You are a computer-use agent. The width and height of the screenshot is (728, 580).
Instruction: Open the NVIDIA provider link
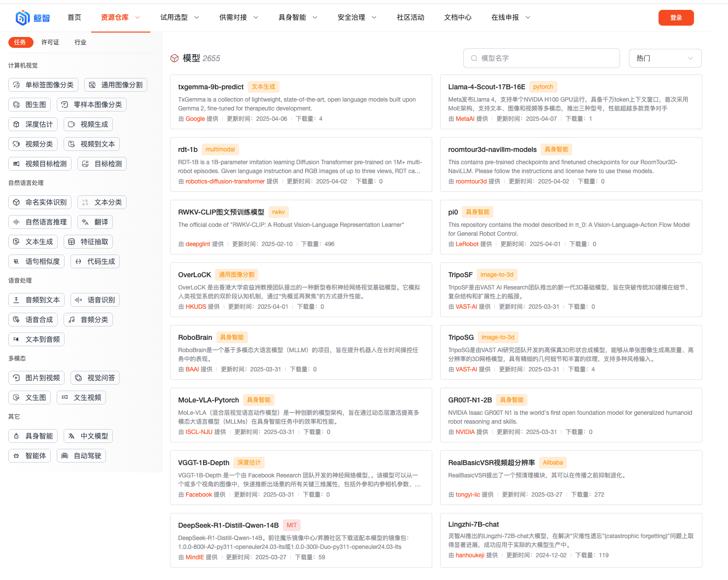[x=465, y=432]
